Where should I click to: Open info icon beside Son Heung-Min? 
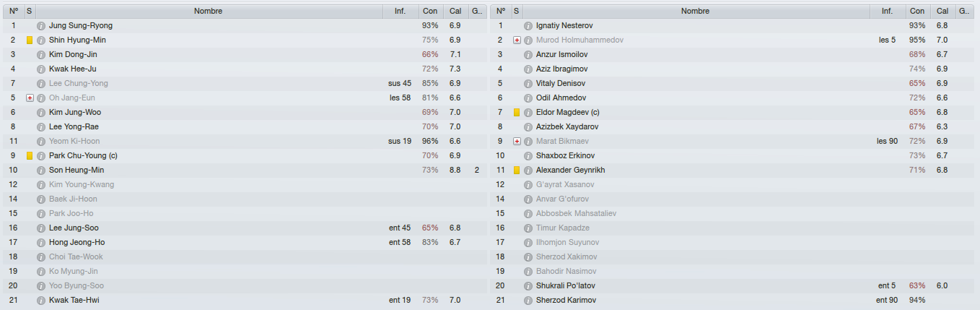tap(41, 170)
